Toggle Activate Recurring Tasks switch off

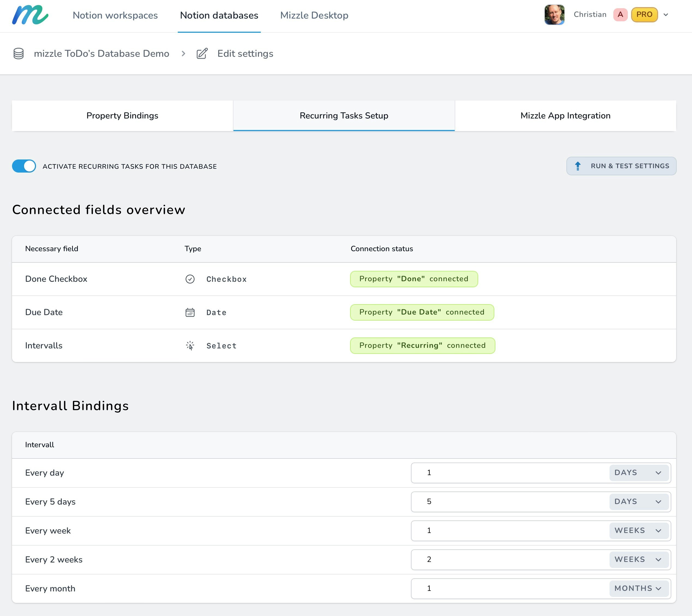click(x=24, y=166)
